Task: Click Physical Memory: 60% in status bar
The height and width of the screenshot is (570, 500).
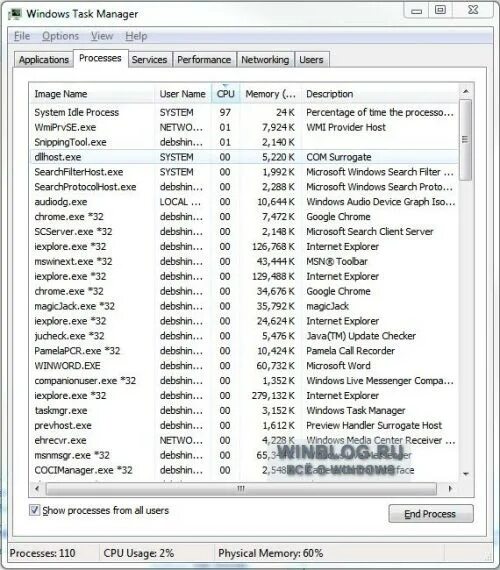Action: [x=270, y=553]
